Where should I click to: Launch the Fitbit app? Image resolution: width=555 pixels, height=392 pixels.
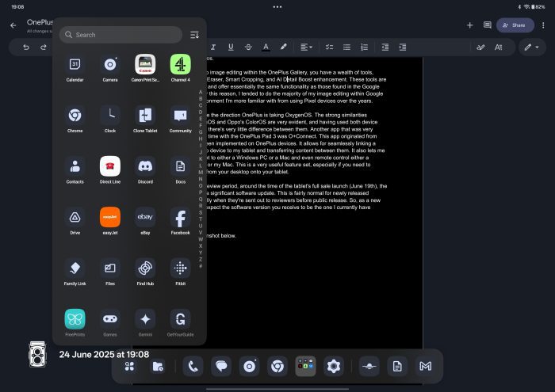[x=180, y=268]
